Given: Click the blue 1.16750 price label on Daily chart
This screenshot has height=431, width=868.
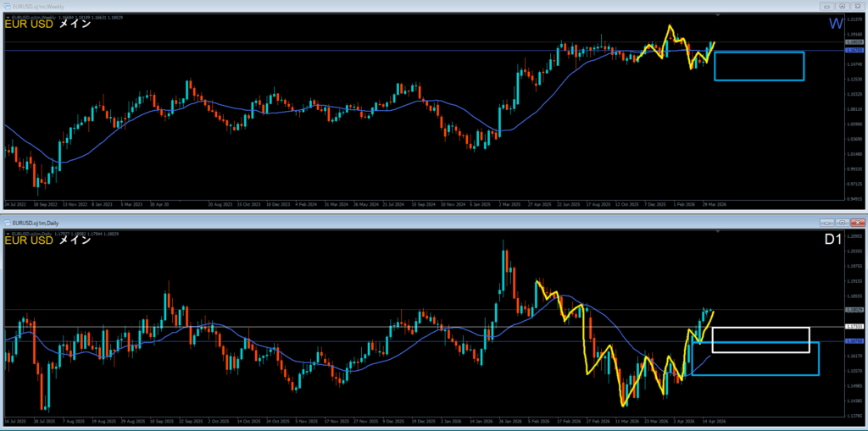Looking at the screenshot, I should click(853, 341).
